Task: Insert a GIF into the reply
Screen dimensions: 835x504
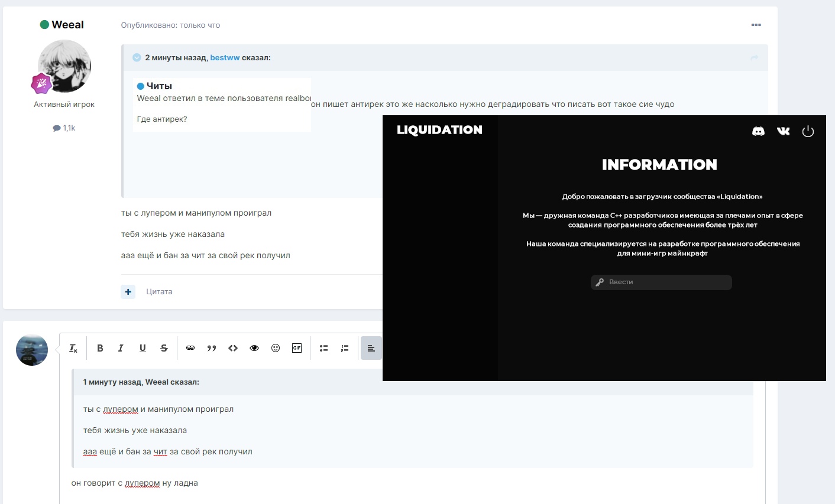Action: 297,348
